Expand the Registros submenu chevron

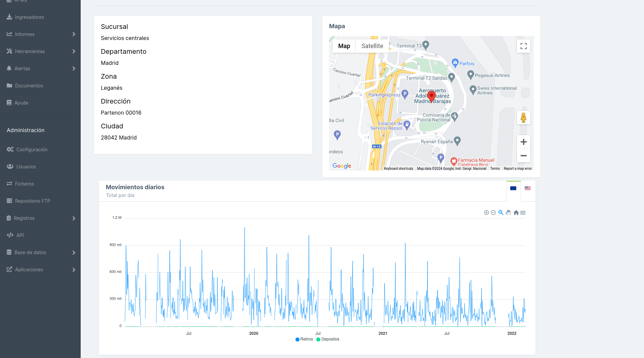tap(74, 218)
